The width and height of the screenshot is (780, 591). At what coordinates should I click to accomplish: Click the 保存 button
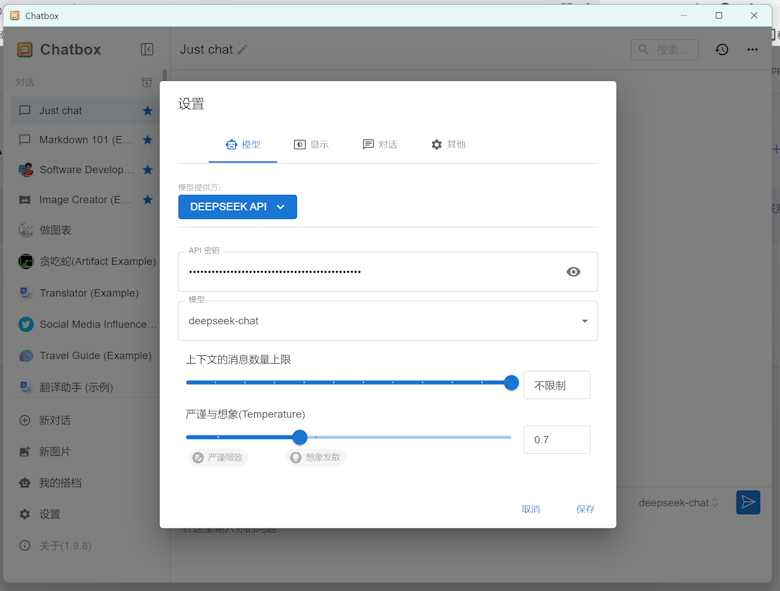coord(585,509)
